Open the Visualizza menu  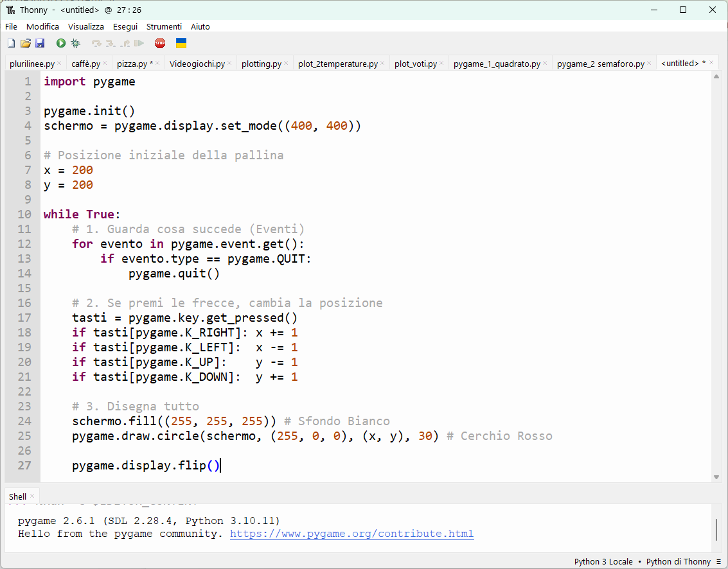pos(86,26)
